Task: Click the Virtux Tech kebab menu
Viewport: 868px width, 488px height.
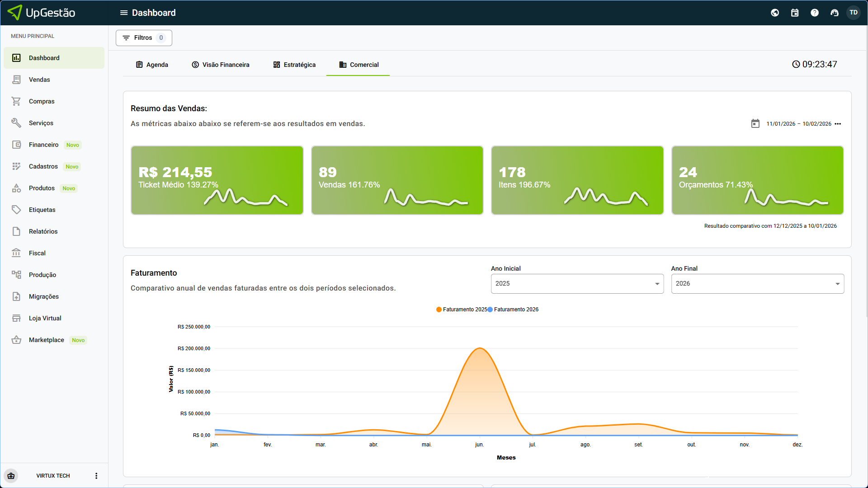Action: point(96,476)
